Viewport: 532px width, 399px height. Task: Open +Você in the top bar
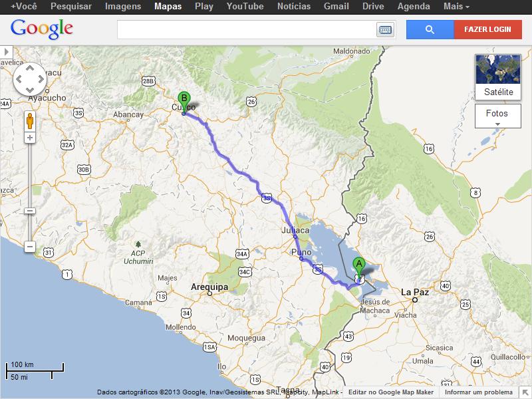click(x=24, y=7)
